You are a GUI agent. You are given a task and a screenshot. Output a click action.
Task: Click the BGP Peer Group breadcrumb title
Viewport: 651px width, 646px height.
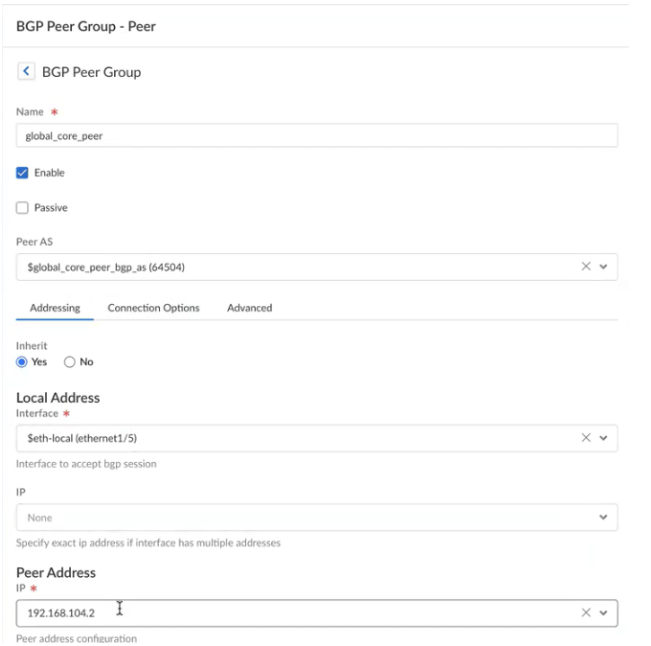tap(91, 72)
